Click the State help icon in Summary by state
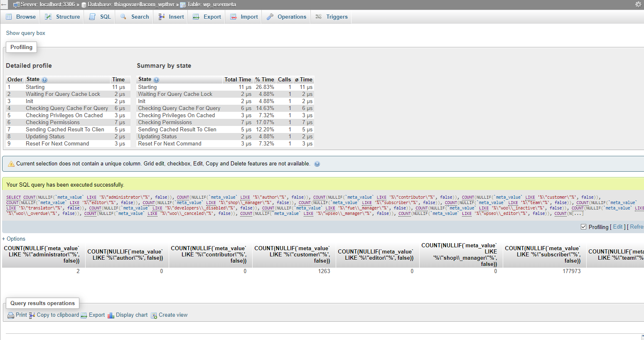644x340 pixels. tap(156, 80)
